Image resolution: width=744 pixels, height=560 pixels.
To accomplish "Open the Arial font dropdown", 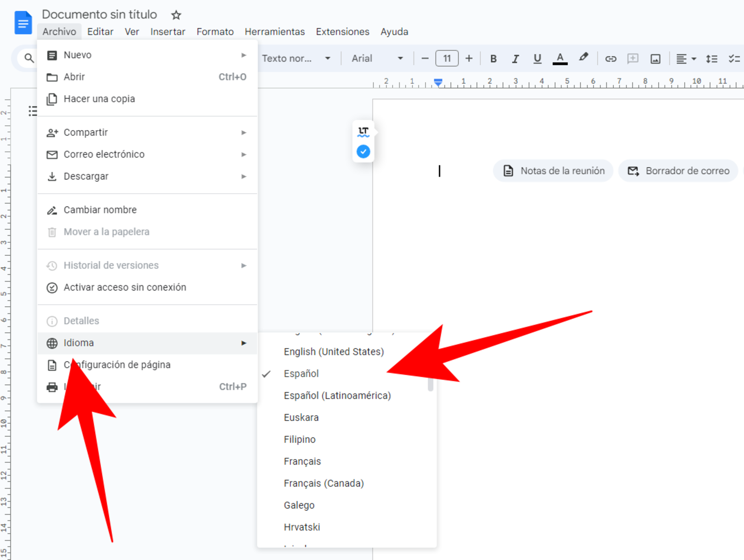I will pyautogui.click(x=377, y=58).
